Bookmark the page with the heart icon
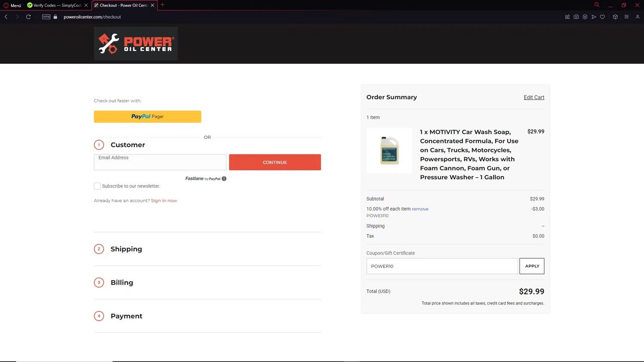Image resolution: width=644 pixels, height=362 pixels. [x=602, y=17]
